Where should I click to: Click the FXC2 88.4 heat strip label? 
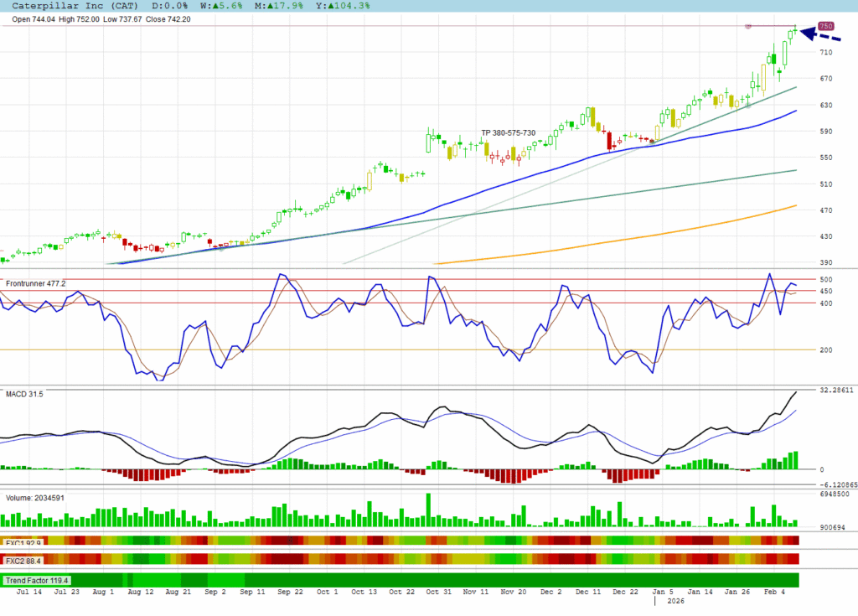(23, 559)
